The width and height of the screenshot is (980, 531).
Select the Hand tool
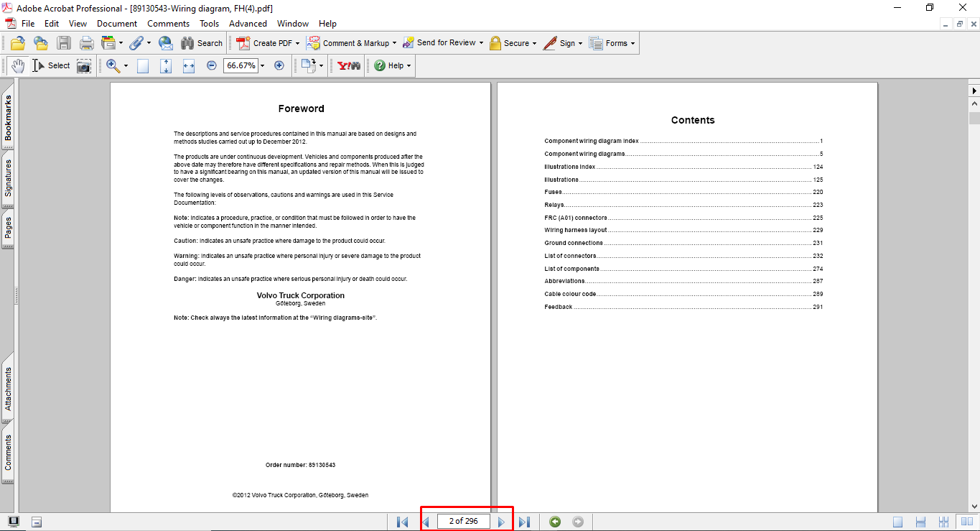click(18, 65)
